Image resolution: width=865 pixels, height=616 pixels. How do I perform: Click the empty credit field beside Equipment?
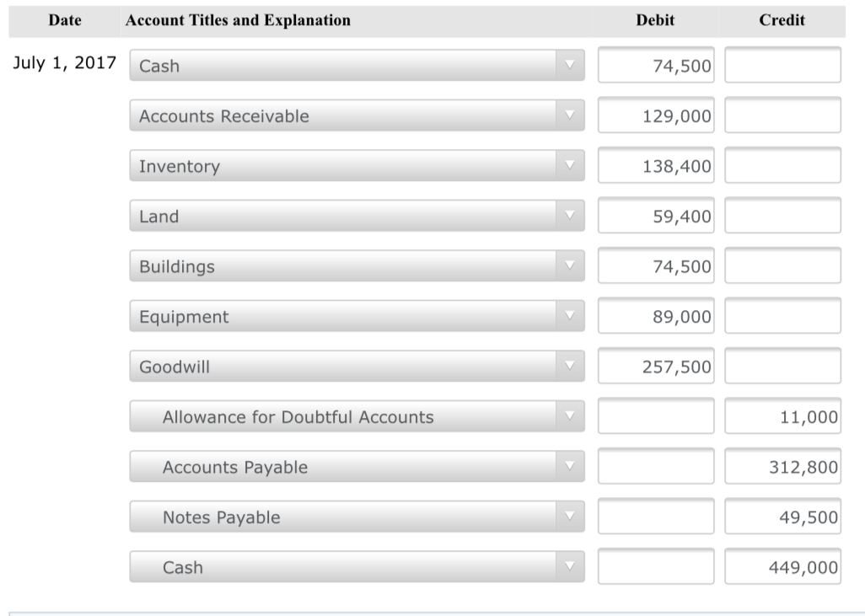pyautogui.click(x=782, y=315)
